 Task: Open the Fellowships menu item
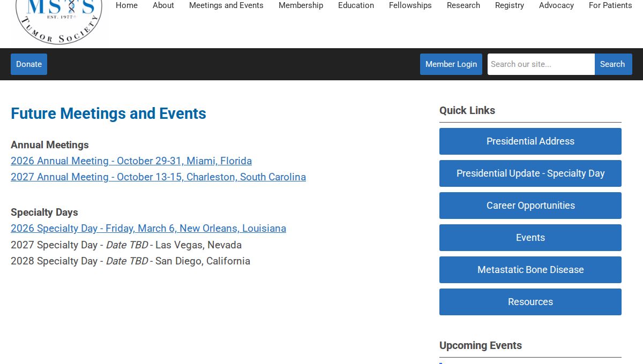[410, 5]
